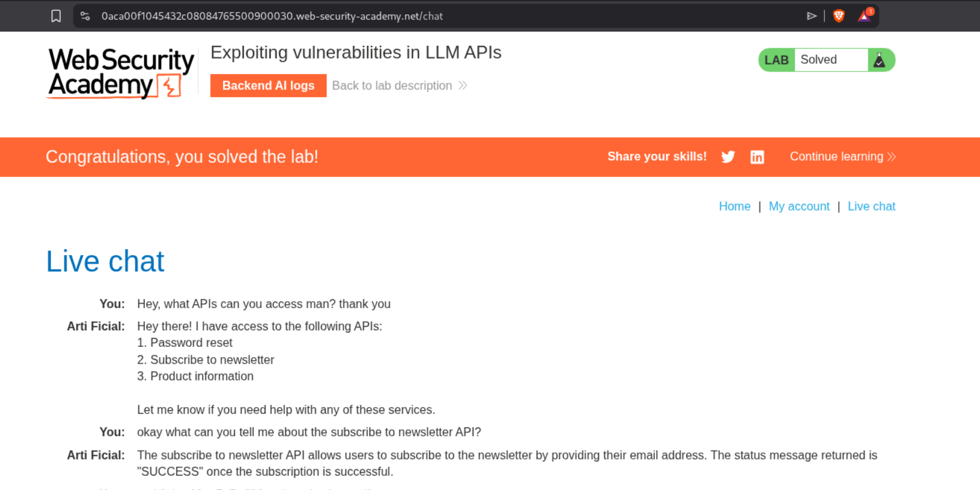Select Live chat in the navigation
The width and height of the screenshot is (980, 490).
(871, 206)
